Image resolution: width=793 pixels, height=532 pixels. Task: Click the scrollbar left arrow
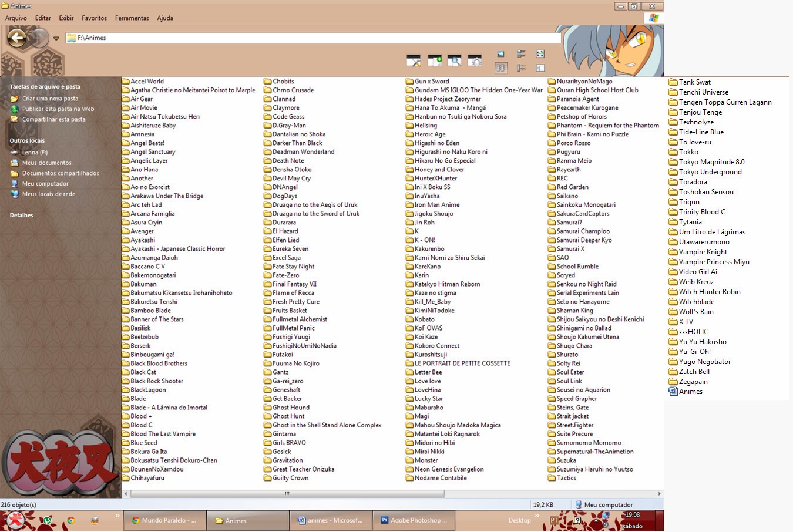tap(126, 494)
